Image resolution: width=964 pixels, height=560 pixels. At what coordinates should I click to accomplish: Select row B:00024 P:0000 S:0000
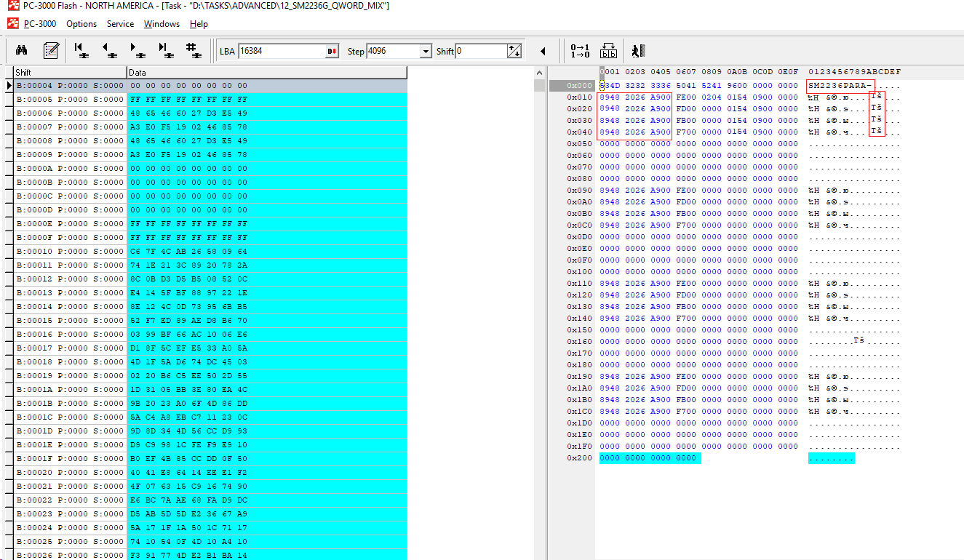pyautogui.click(x=210, y=528)
